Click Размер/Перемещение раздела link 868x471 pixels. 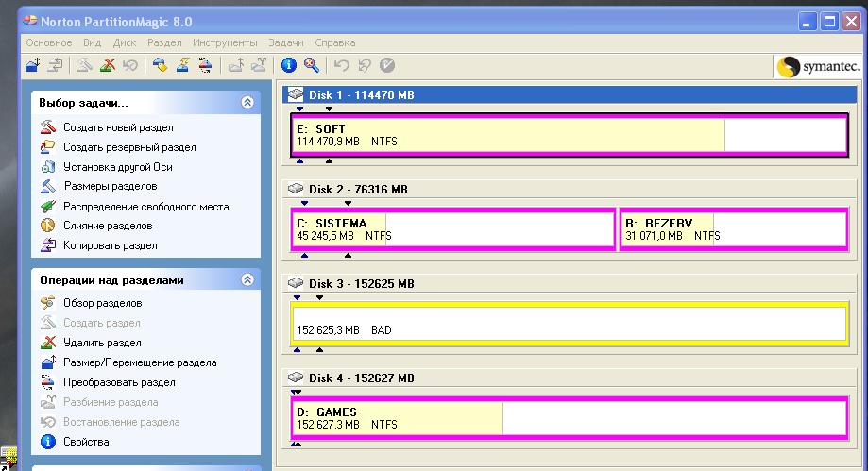click(140, 362)
